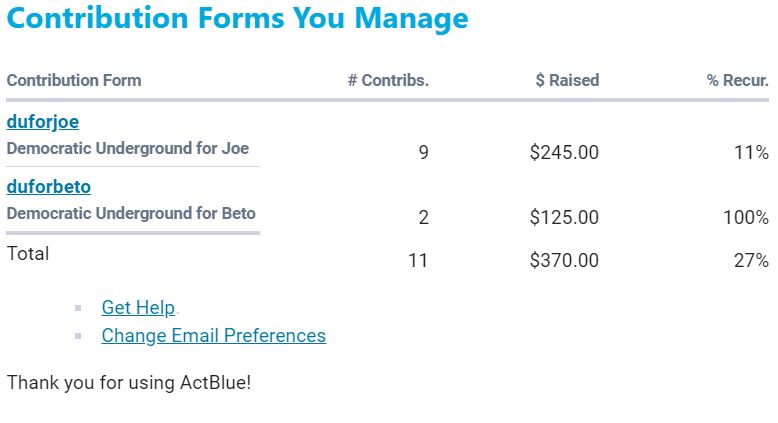Click the Contribution Forms You Manage heading
Screen dimensions: 778x423
click(237, 18)
